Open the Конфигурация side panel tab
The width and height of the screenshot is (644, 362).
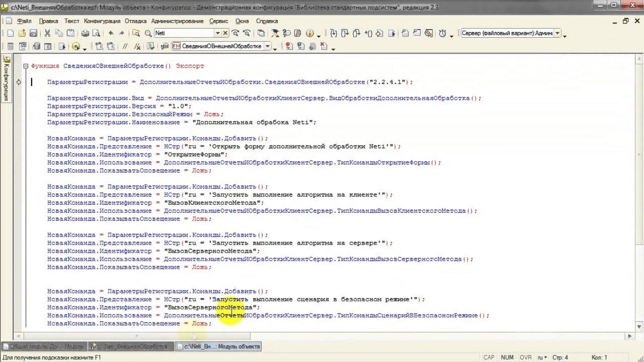(x=6, y=78)
